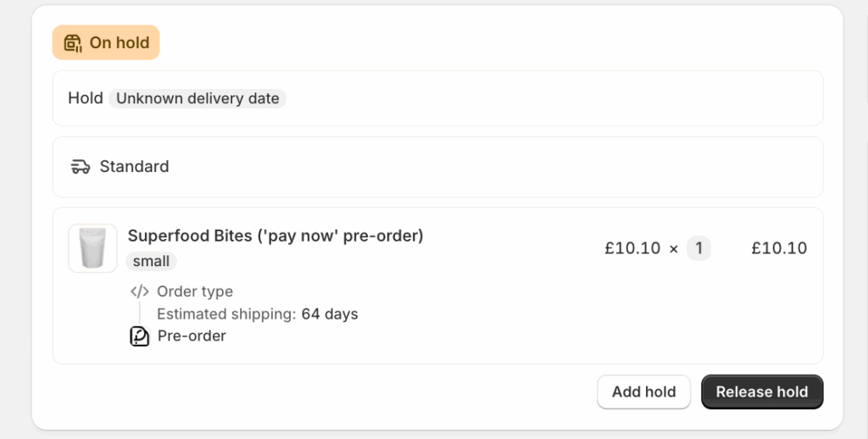Click the On hold badge label

click(x=119, y=42)
